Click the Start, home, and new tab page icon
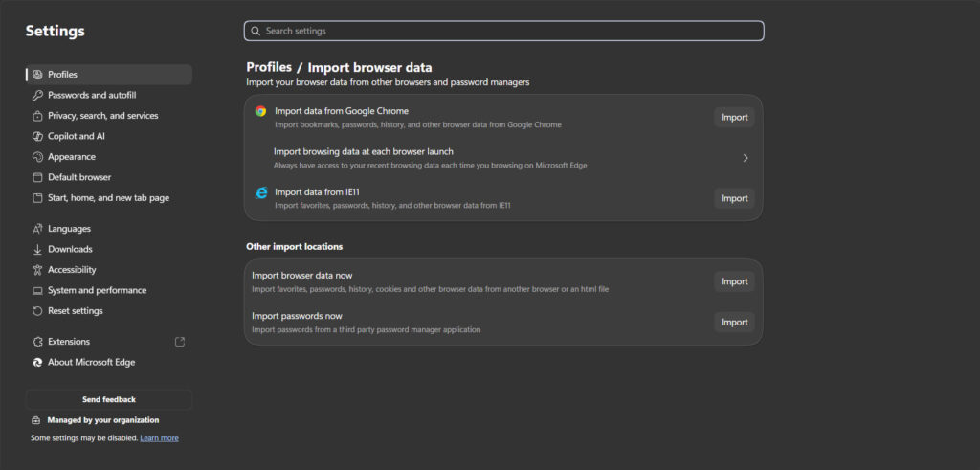Image resolution: width=980 pixels, height=470 pixels. pos(37,198)
